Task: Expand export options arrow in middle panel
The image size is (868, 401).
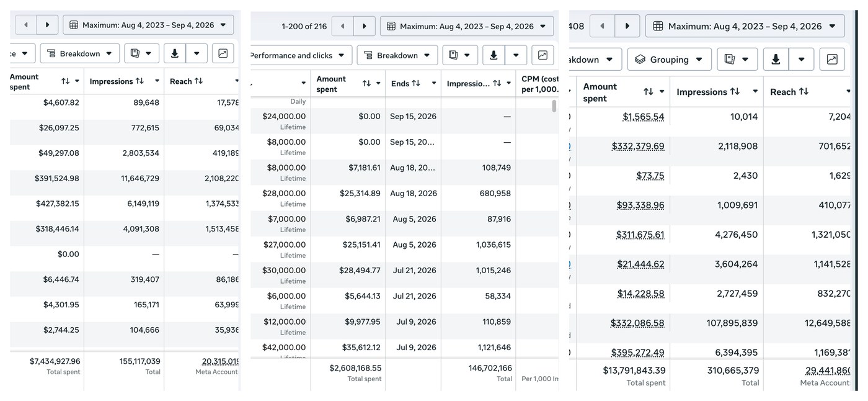Action: coord(516,55)
